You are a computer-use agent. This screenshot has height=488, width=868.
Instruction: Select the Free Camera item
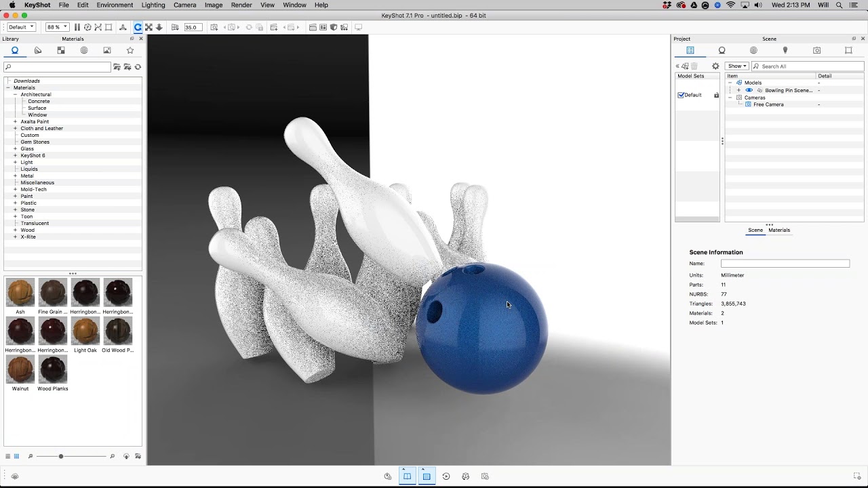pos(768,104)
